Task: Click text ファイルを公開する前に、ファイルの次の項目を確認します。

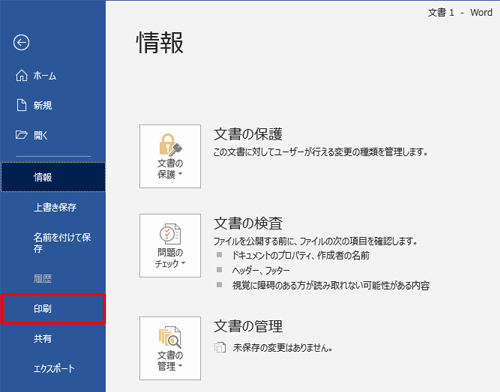Action: [x=315, y=241]
